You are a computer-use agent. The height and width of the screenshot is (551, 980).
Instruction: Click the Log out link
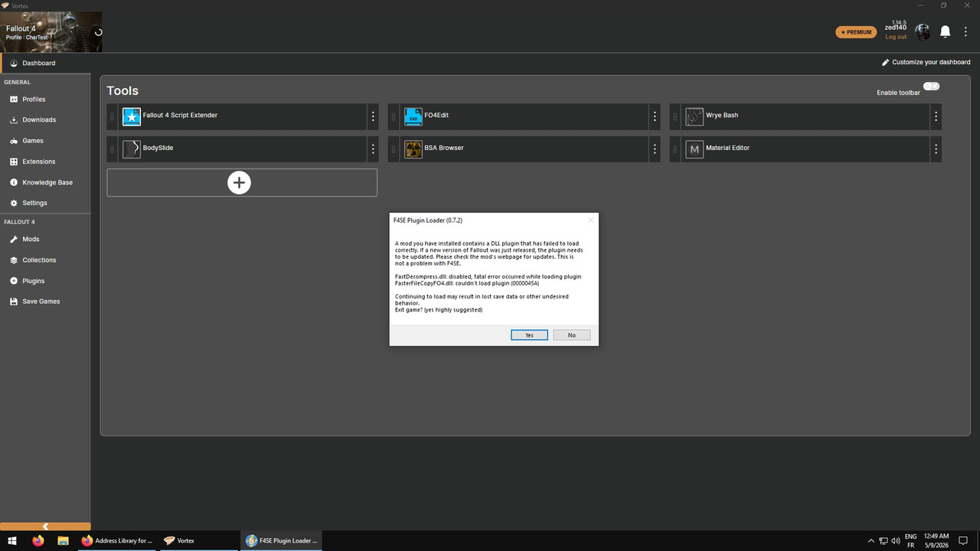[x=896, y=37]
